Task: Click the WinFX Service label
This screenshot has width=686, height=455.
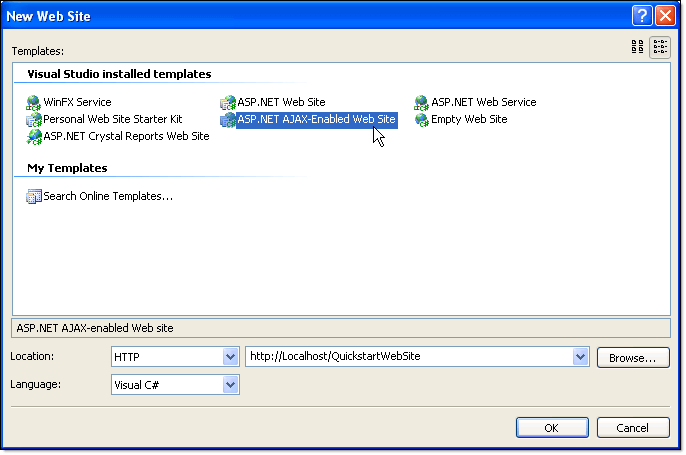Action: coord(77,102)
